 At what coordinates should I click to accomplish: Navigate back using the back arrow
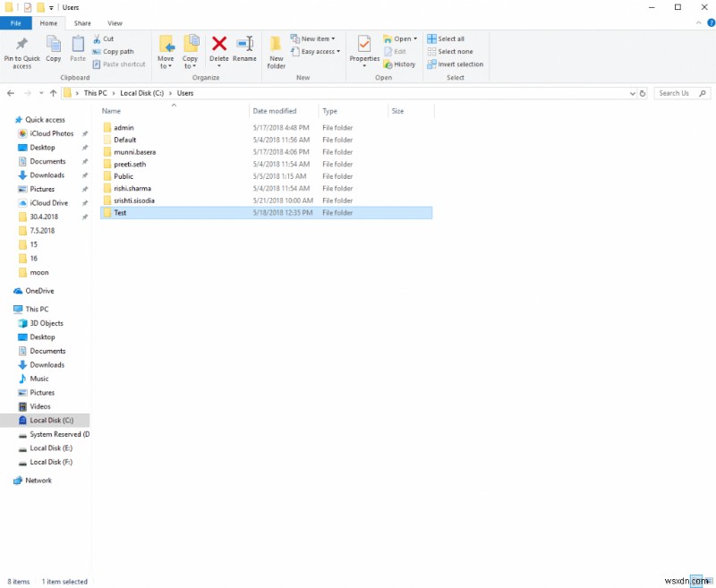[x=10, y=93]
